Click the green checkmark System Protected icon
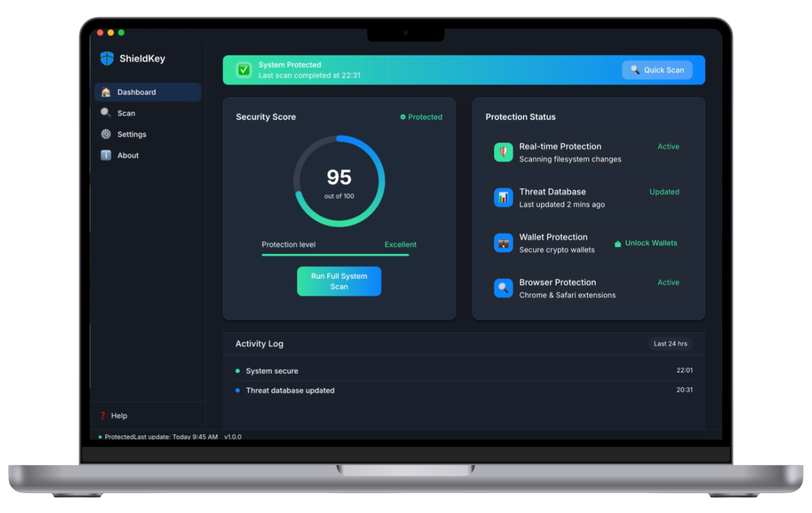 point(244,69)
